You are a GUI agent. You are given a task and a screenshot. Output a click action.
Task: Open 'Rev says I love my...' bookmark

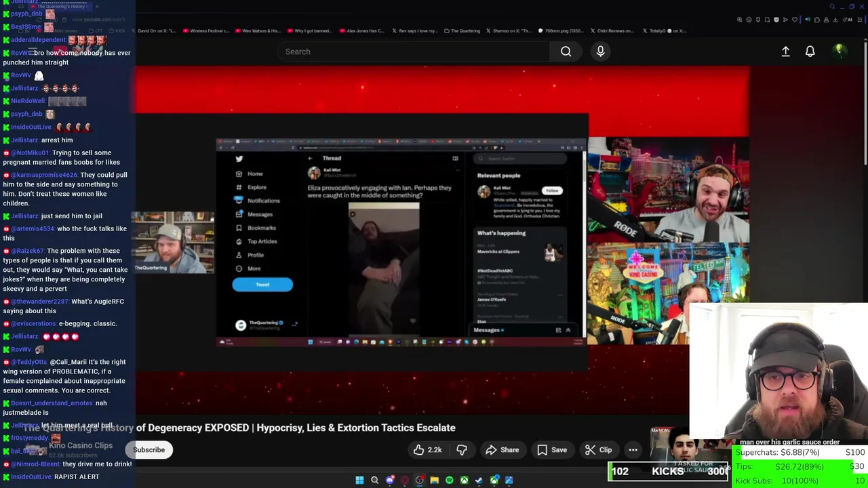pyautogui.click(x=414, y=30)
